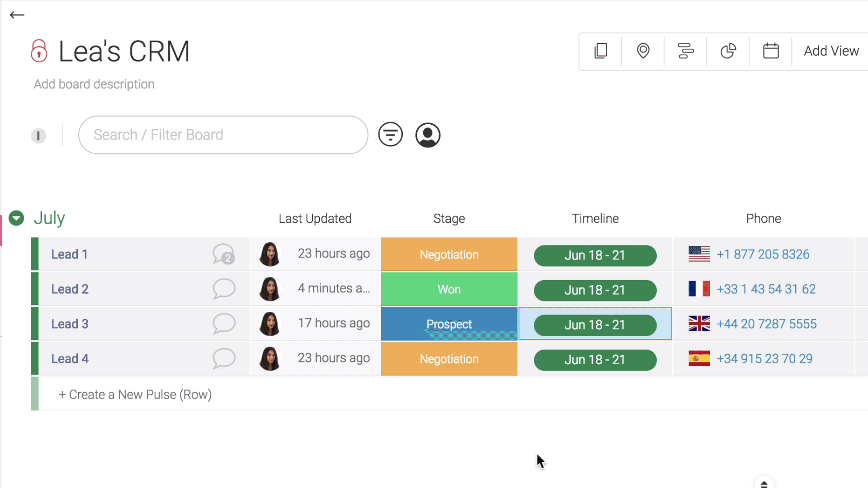The image size is (868, 488).
Task: Click the Timeline column header
Action: (x=595, y=219)
